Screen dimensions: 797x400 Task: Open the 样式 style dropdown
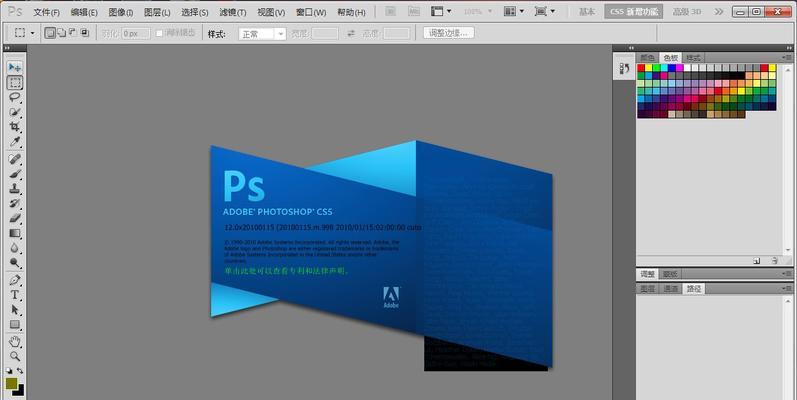[x=262, y=34]
